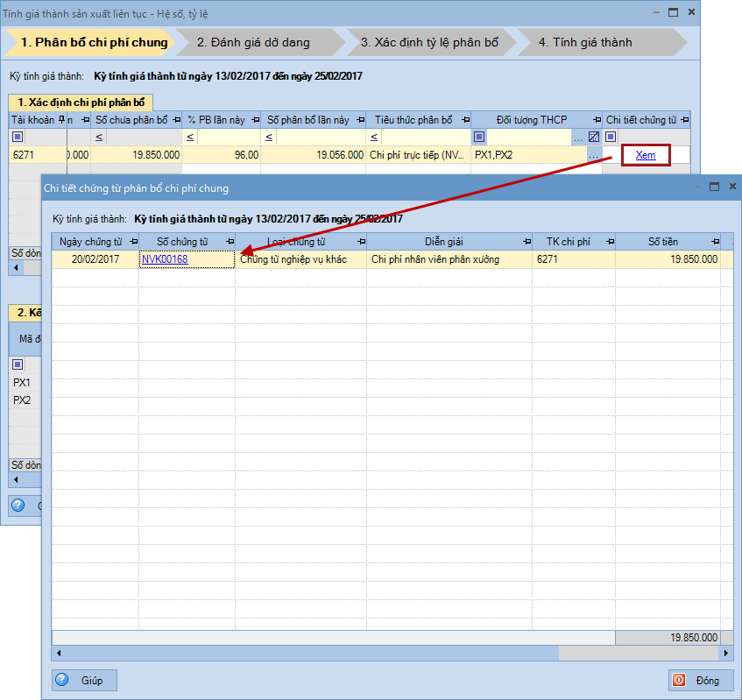
Task: Switch to step 3. Xác định tỷ lệ phân bổ
Action: click(x=428, y=42)
